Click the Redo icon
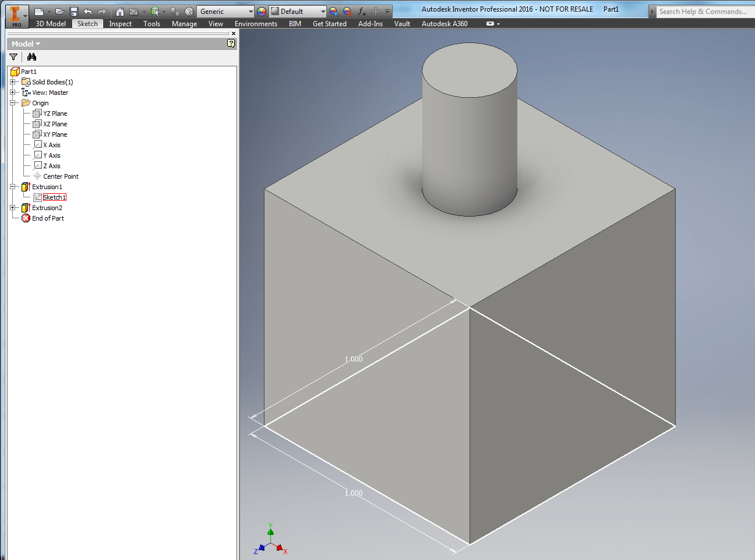Screen dimensions: 755x560 (101, 10)
